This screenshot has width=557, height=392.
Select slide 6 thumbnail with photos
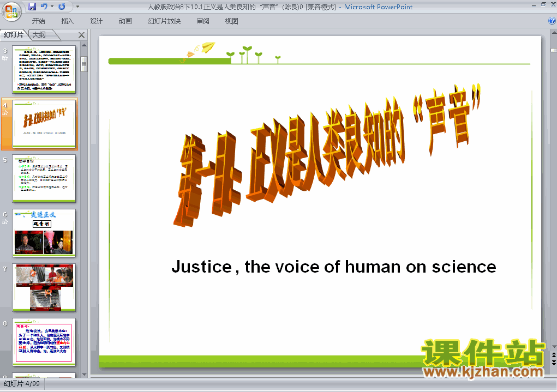(x=44, y=233)
